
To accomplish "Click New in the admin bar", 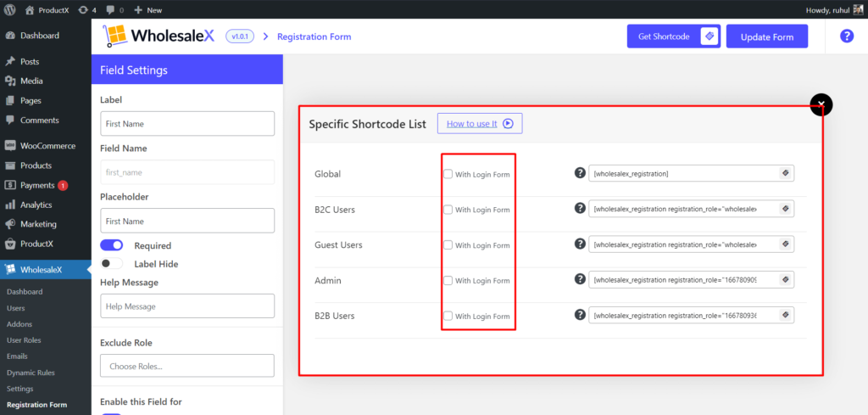I will click(148, 10).
